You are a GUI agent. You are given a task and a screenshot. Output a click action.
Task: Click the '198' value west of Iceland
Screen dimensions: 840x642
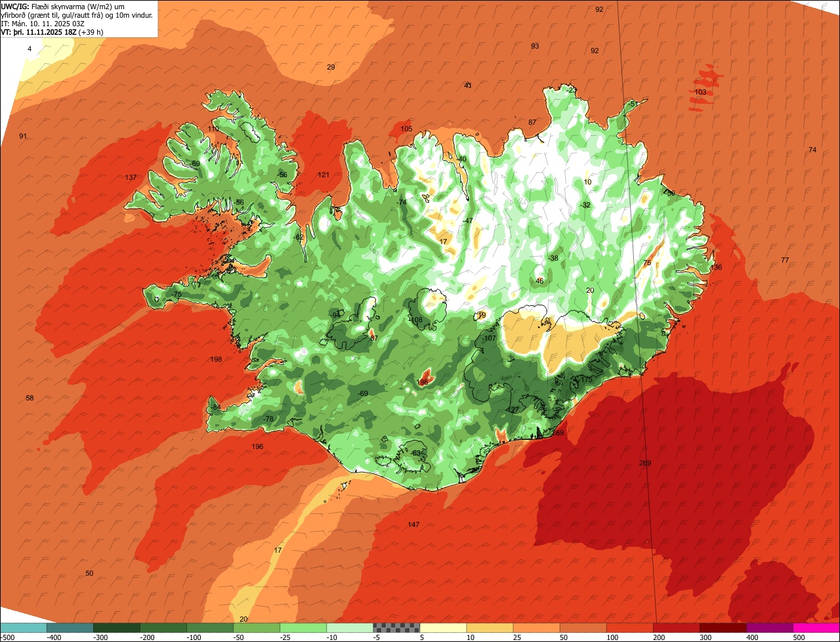[x=217, y=359]
